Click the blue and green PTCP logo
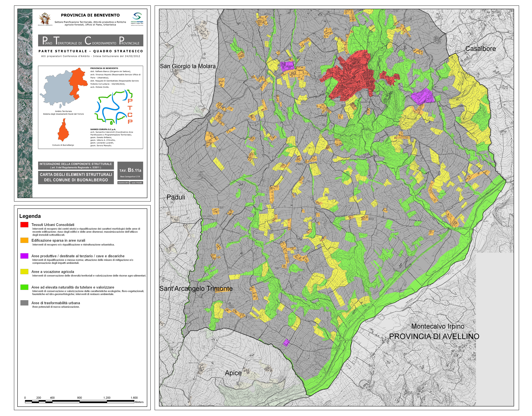This screenshot has height=416, width=532. (x=114, y=107)
